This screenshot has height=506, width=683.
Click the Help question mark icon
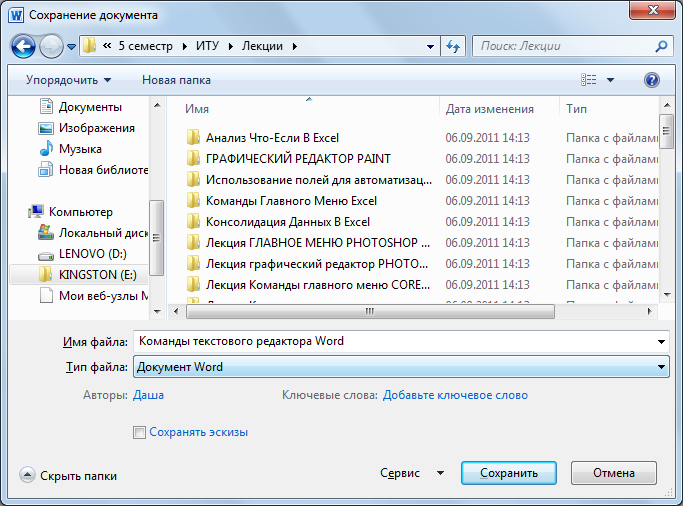pyautogui.click(x=652, y=80)
